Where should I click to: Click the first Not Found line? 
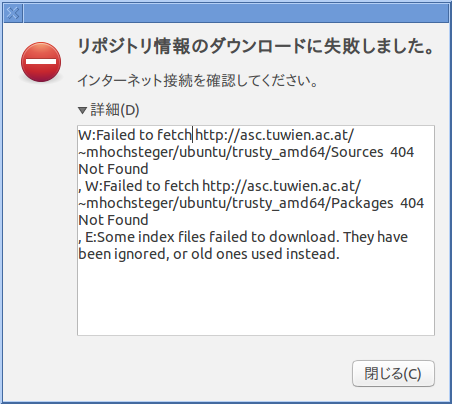pyautogui.click(x=113, y=169)
